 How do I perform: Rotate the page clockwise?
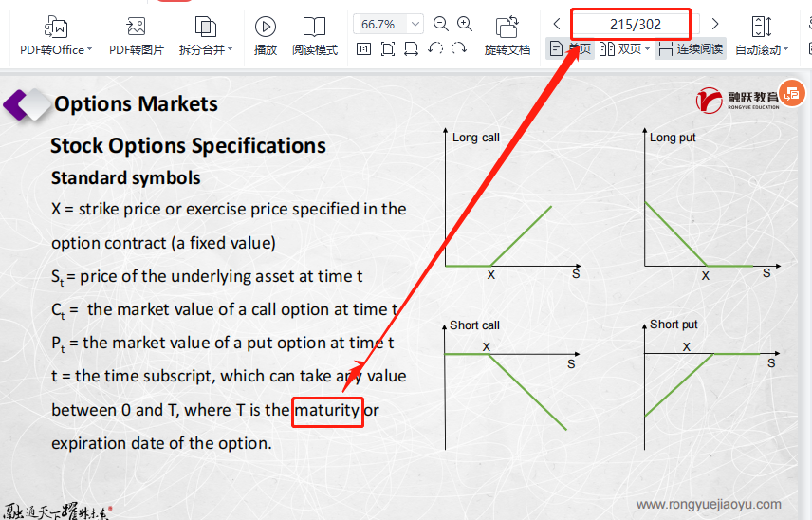tap(459, 48)
